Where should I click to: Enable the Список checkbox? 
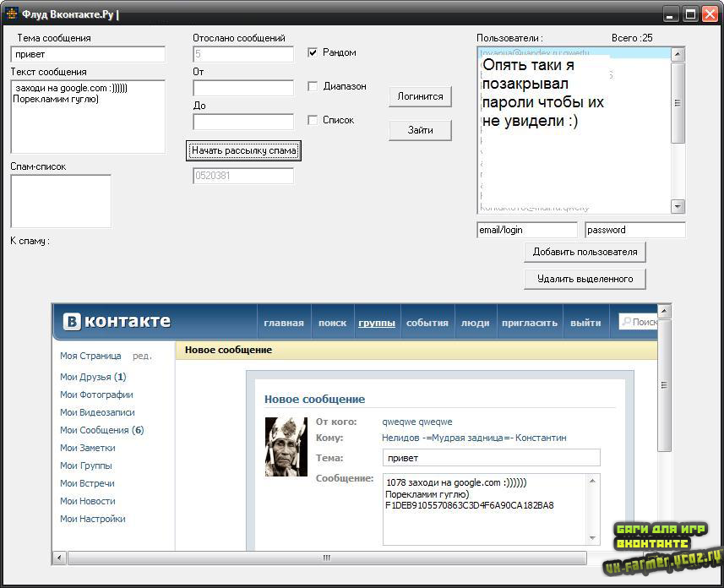click(313, 120)
